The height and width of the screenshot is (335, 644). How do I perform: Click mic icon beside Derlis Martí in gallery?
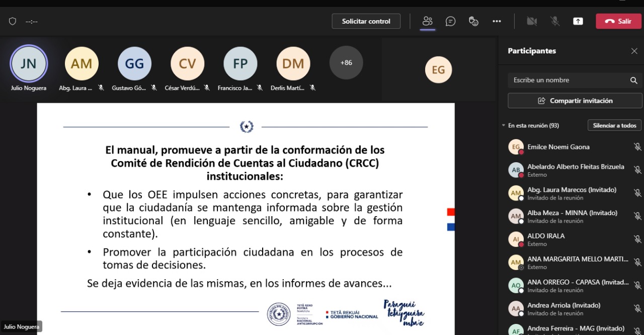point(312,88)
